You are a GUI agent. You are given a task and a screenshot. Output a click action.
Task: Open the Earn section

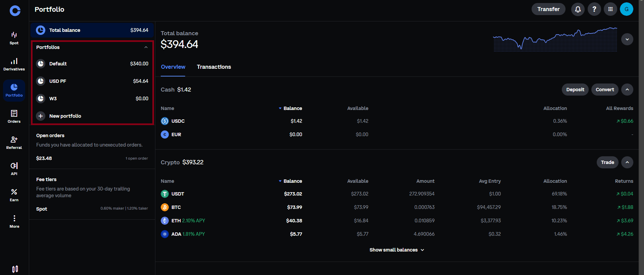(14, 195)
